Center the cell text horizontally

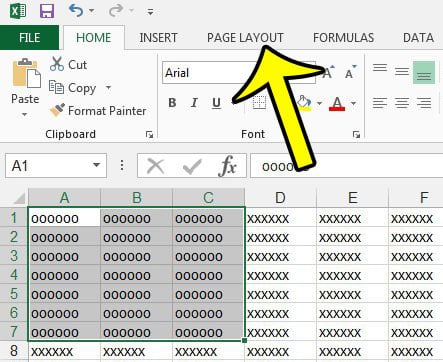tap(402, 103)
